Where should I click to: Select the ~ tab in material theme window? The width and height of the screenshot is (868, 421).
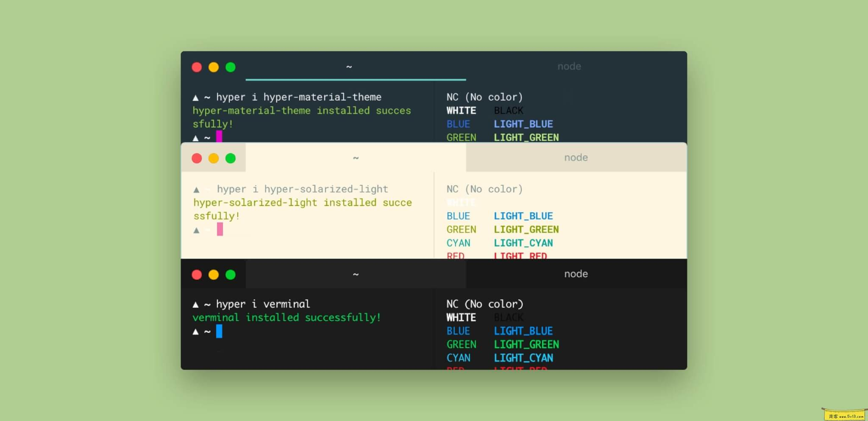tap(349, 67)
